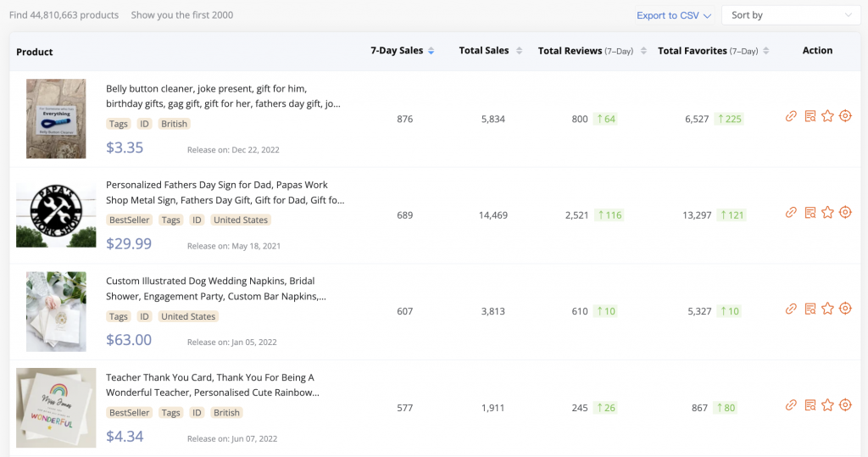Click ID tag on Papas Work Shop row
This screenshot has height=457, width=868.
coord(197,220)
